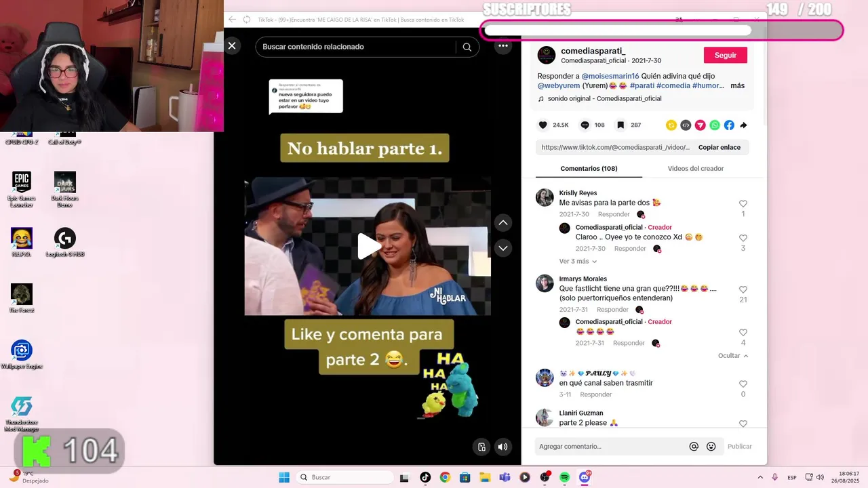
Task: Open Google Chrome from the taskbar
Action: (x=445, y=477)
